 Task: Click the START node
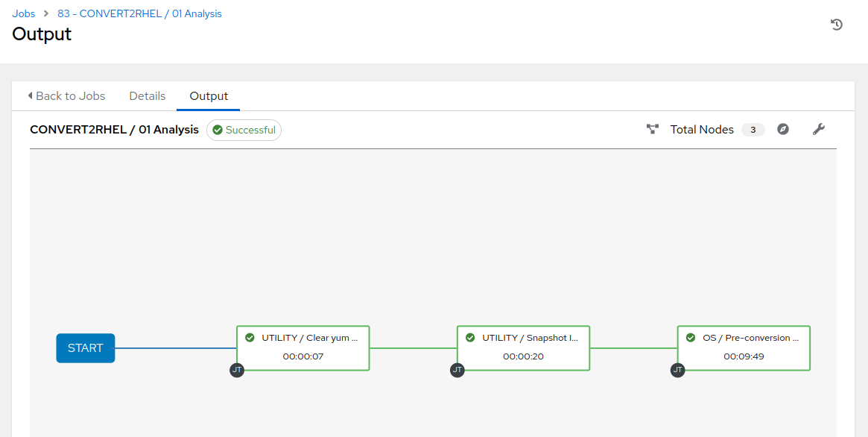[x=85, y=348]
